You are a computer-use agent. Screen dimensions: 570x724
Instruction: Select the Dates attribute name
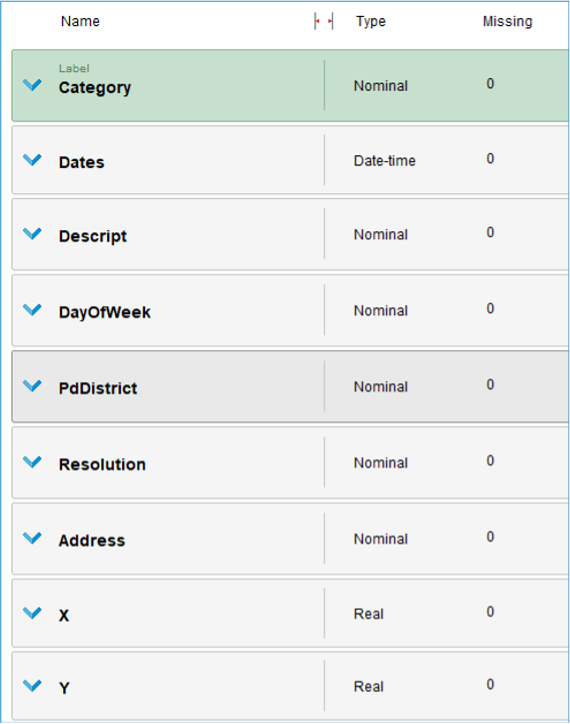coord(81,163)
